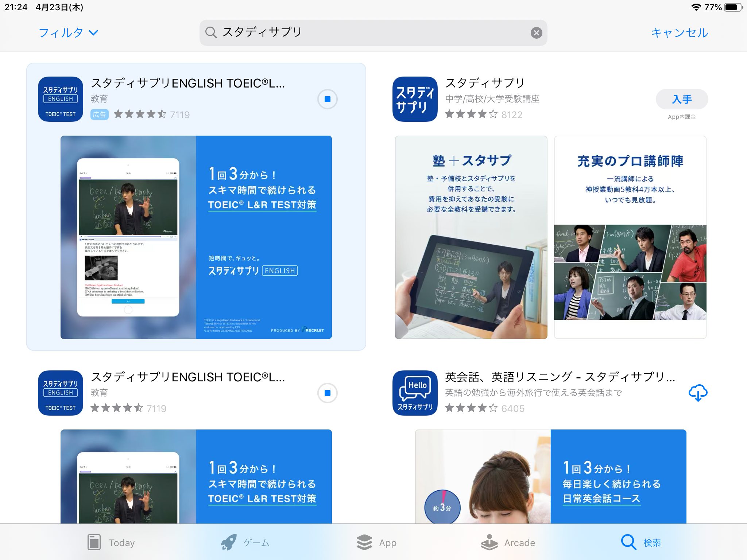Open the フィルタ filter dropdown
747x560 pixels.
click(68, 33)
